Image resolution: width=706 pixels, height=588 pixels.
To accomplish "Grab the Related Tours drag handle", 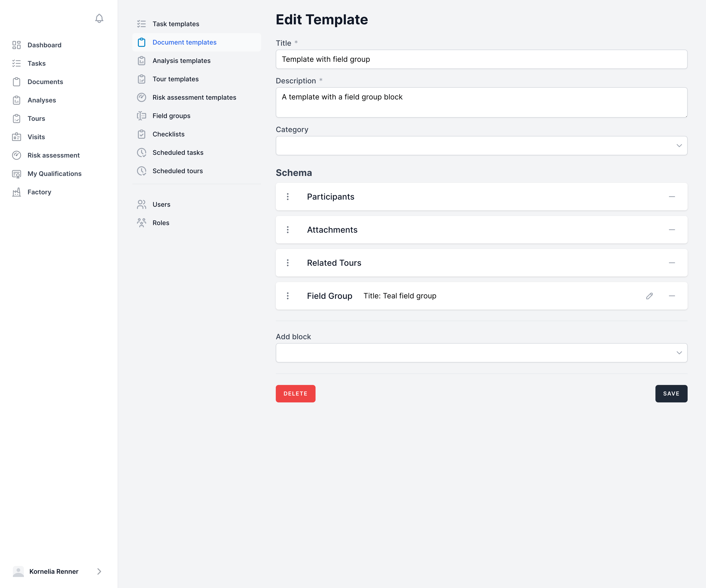I will point(288,263).
